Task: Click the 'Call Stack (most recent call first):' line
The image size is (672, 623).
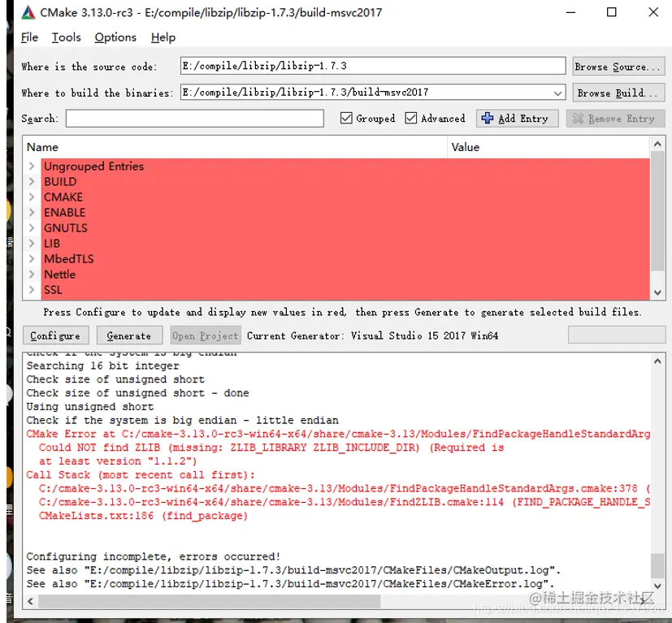Action: coord(141,474)
